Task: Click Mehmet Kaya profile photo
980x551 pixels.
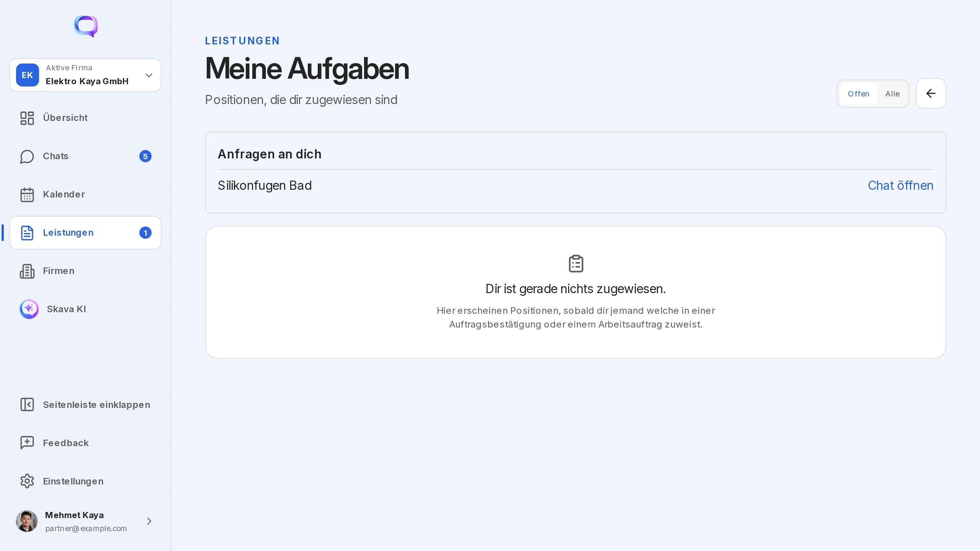Action: (27, 521)
